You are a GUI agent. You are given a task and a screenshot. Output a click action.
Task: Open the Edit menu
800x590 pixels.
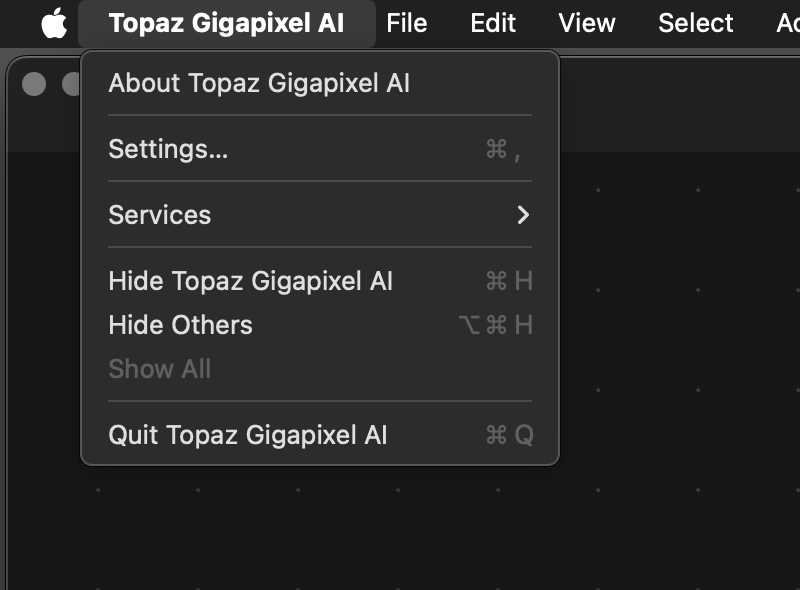tap(493, 23)
